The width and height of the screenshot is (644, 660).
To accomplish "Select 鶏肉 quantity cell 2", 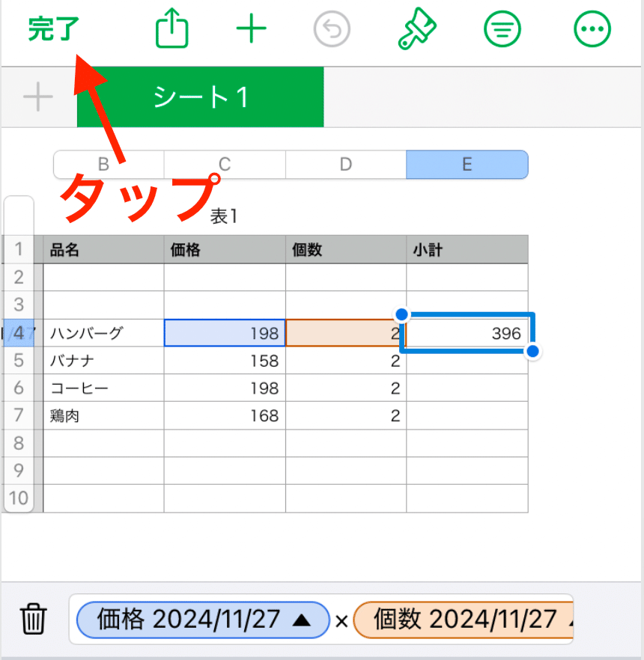I will click(x=346, y=416).
